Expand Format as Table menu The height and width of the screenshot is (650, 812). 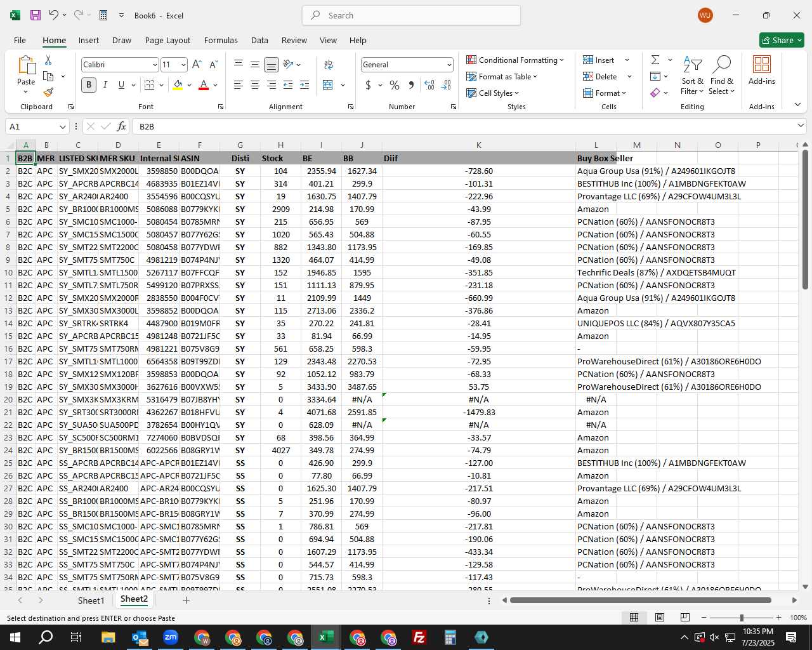(x=502, y=76)
